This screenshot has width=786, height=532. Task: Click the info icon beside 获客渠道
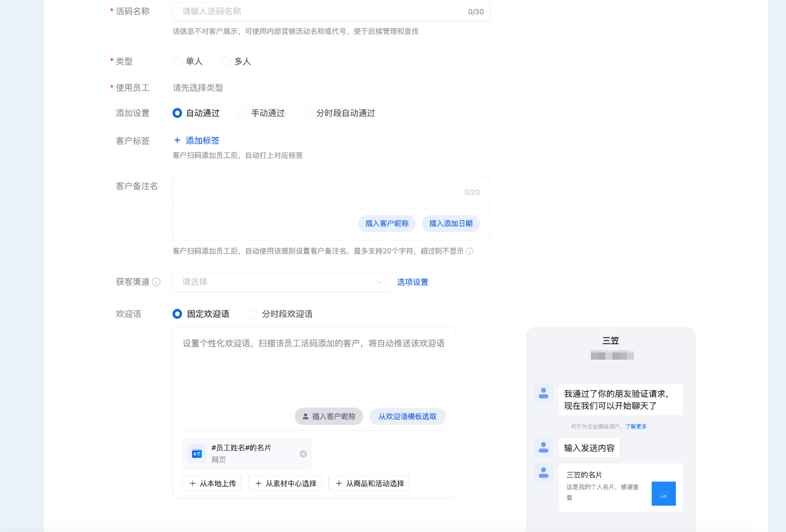coord(156,282)
